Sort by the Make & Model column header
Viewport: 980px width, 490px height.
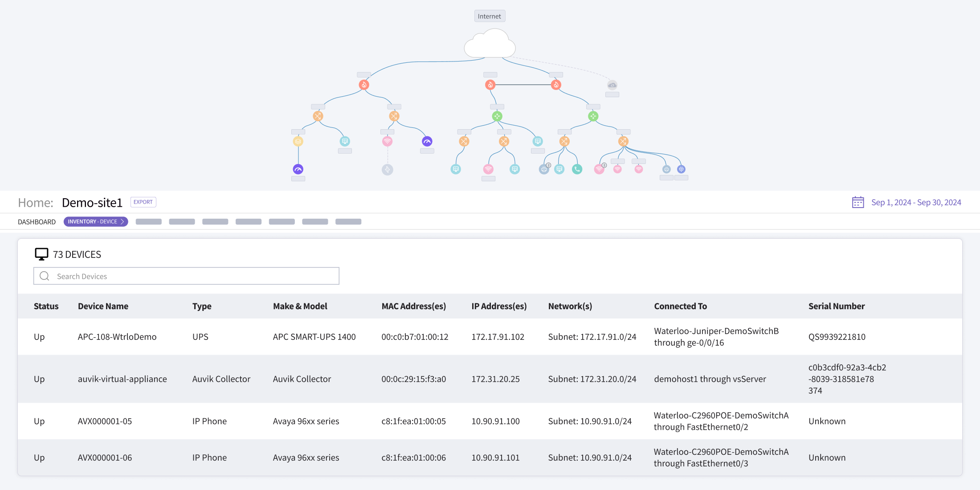coord(300,306)
